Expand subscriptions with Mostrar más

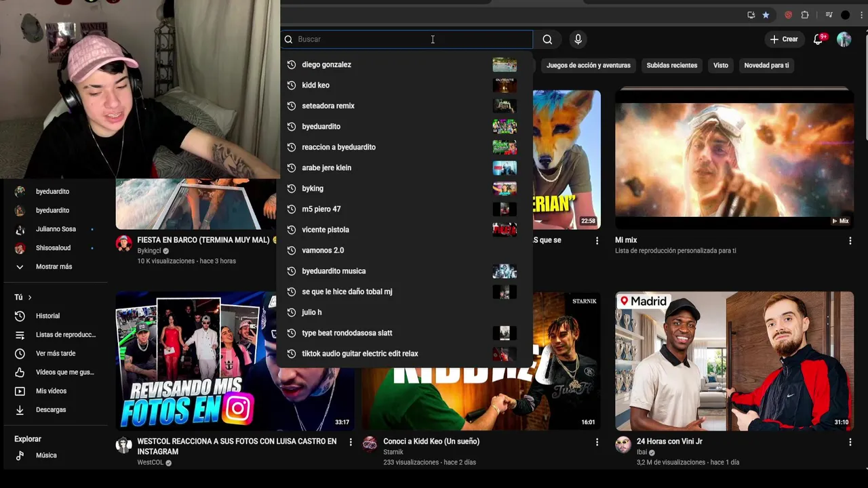click(x=54, y=267)
